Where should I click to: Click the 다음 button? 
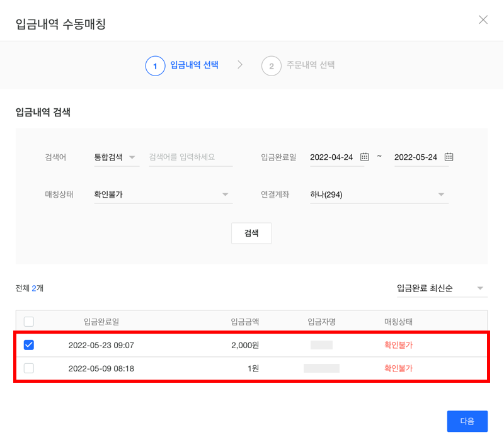[467, 421]
